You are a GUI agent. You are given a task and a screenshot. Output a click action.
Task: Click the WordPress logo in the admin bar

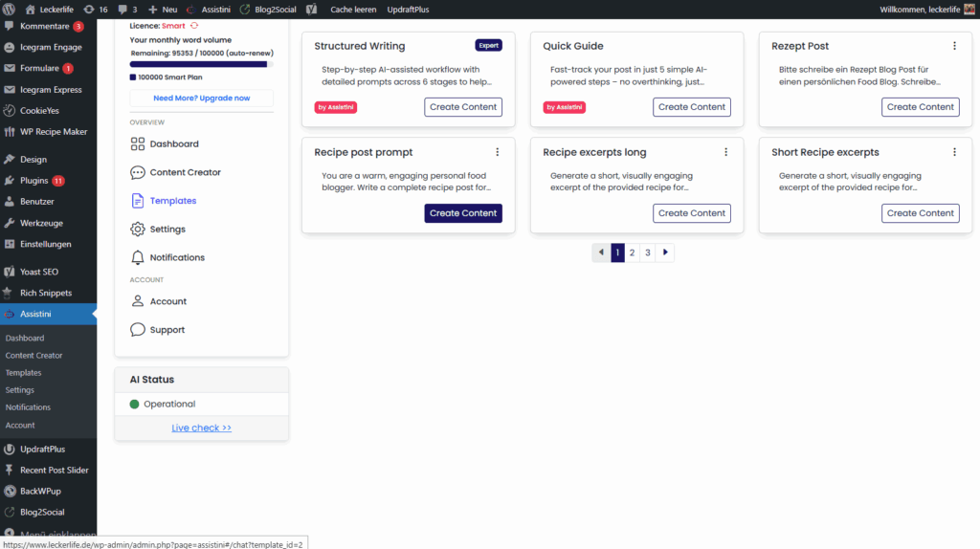click(9, 10)
